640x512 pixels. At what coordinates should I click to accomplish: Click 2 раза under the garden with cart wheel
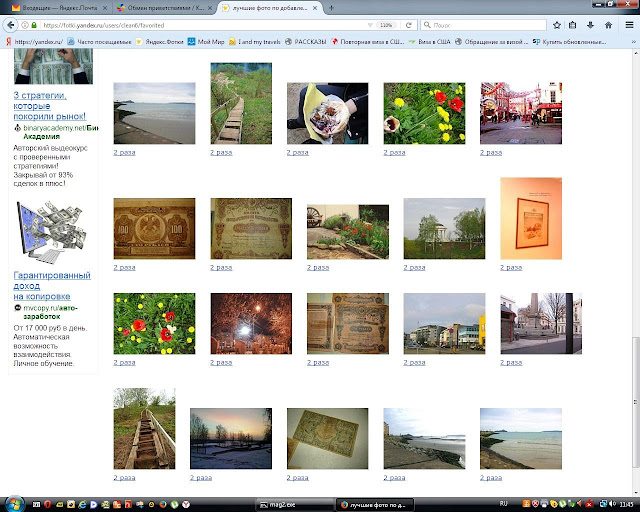click(x=318, y=268)
